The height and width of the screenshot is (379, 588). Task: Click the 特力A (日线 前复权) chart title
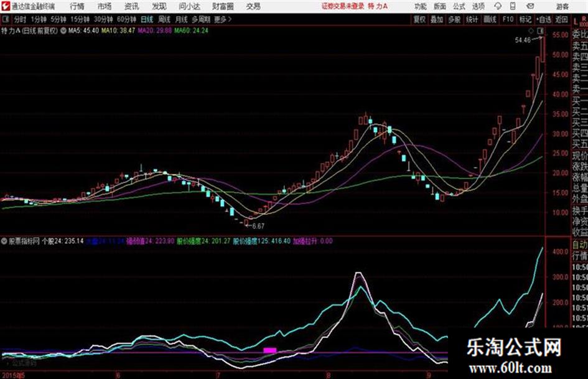[x=30, y=30]
